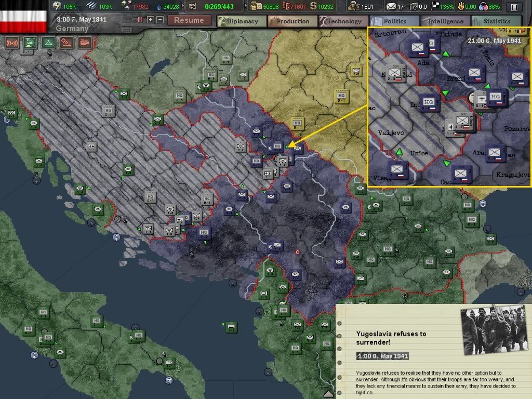532x399 pixels.
Task: Click the rare materials value 17982
Action: (140, 6)
